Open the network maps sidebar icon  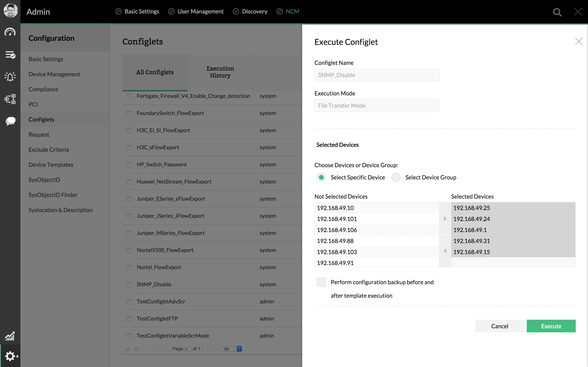(10, 99)
